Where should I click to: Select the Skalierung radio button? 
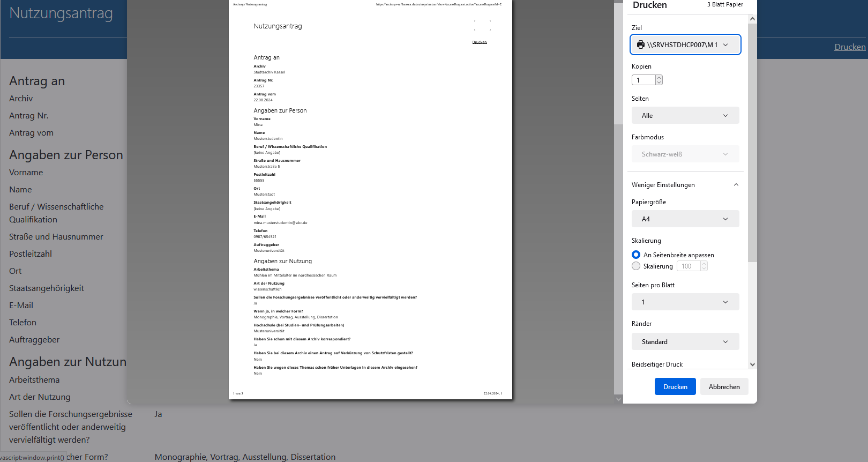pyautogui.click(x=636, y=266)
